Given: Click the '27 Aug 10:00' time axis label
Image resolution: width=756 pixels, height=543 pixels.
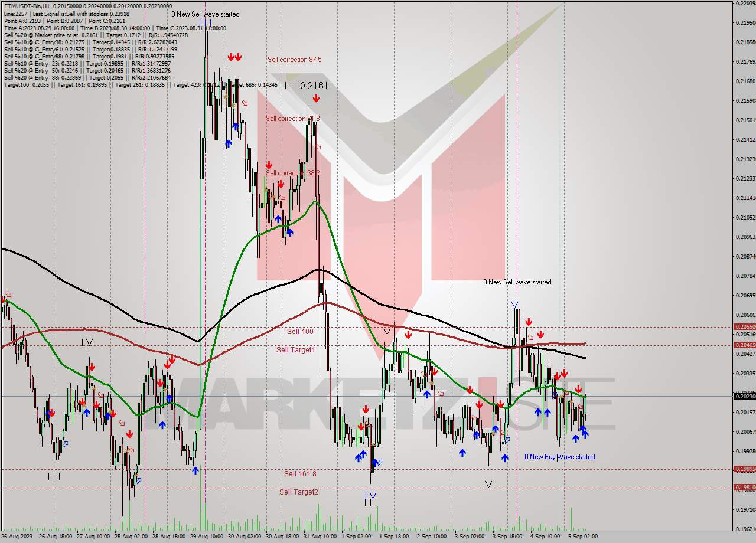Looking at the screenshot, I should (x=93, y=537).
